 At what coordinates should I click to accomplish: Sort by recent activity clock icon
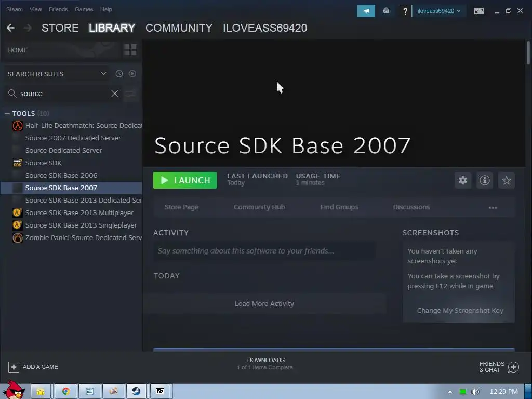[119, 74]
